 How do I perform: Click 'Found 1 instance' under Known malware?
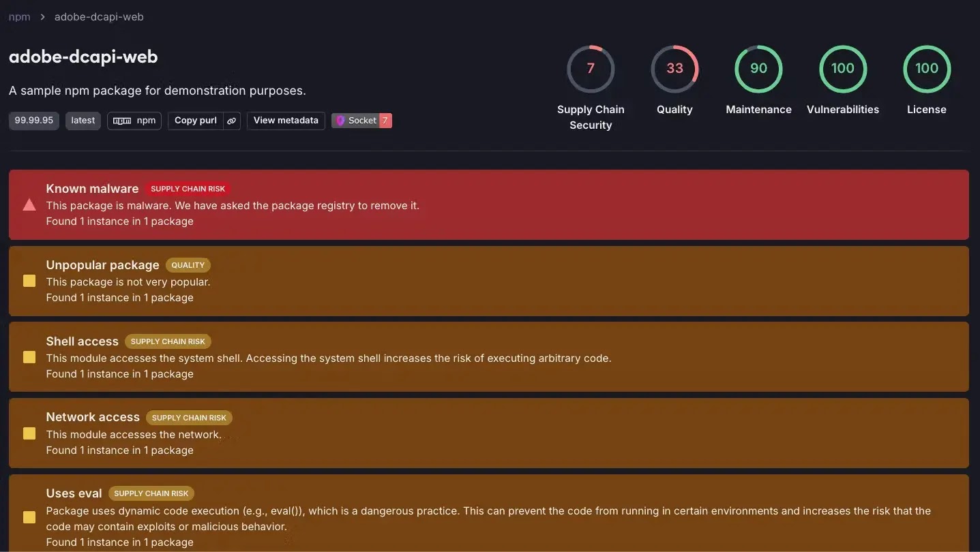tap(119, 221)
